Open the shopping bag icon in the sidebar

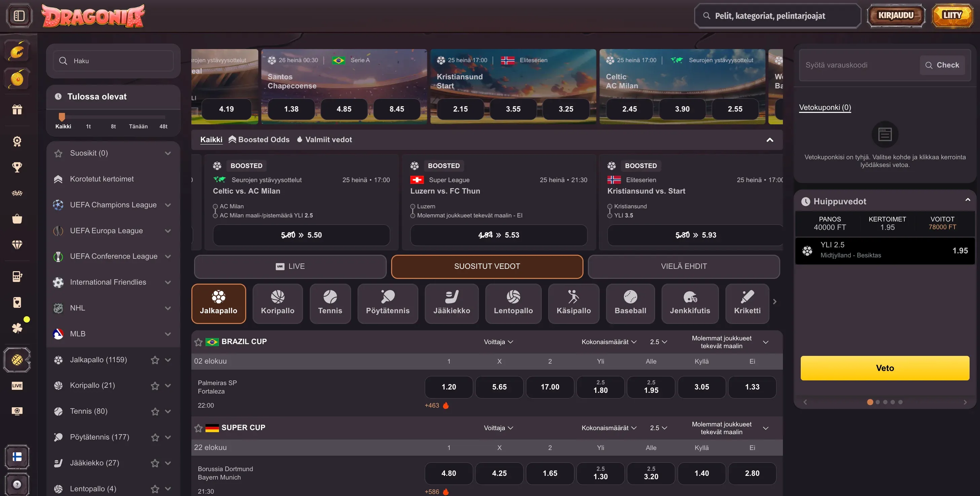click(x=17, y=219)
